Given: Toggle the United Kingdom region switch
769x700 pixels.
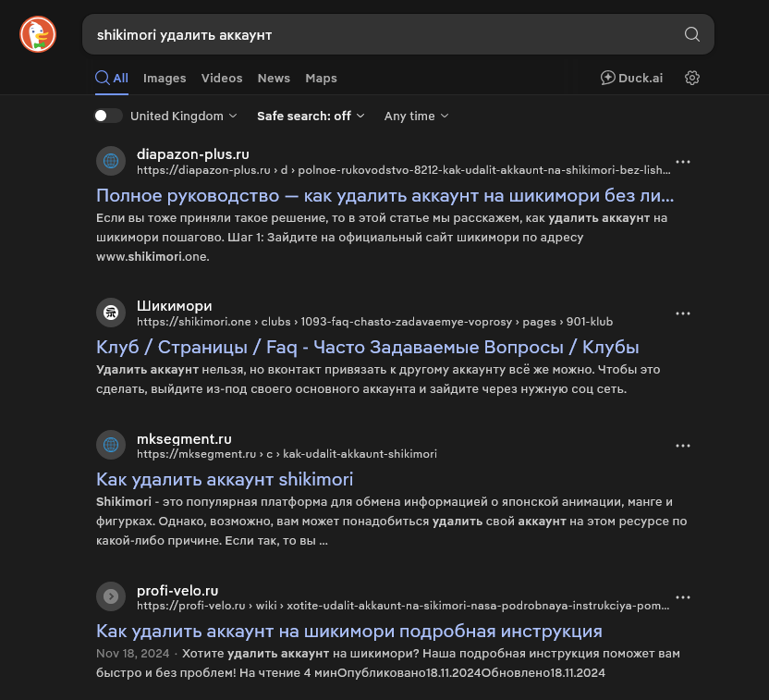Looking at the screenshot, I should tap(108, 116).
